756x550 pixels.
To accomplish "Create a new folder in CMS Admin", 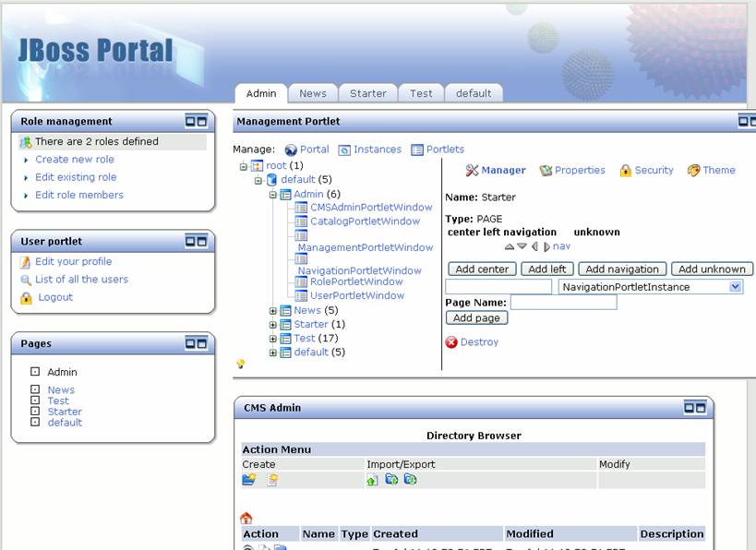I will (x=249, y=480).
